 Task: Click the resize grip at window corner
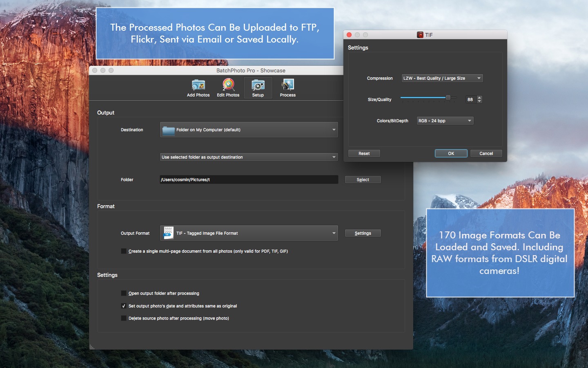pos(92,347)
